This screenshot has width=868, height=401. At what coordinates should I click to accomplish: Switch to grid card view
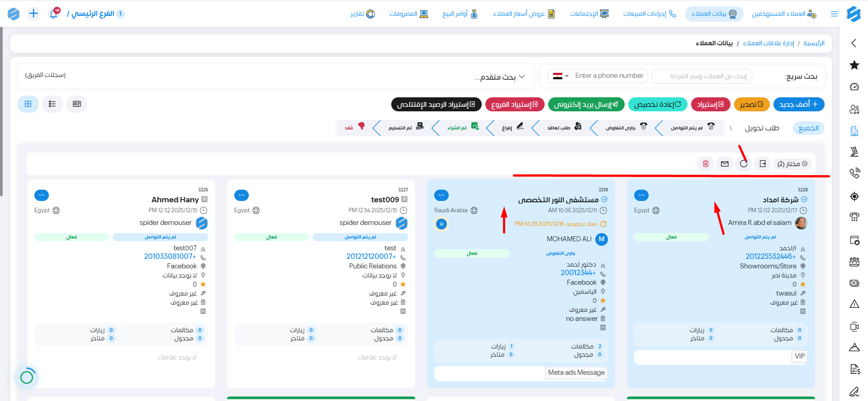(28, 104)
